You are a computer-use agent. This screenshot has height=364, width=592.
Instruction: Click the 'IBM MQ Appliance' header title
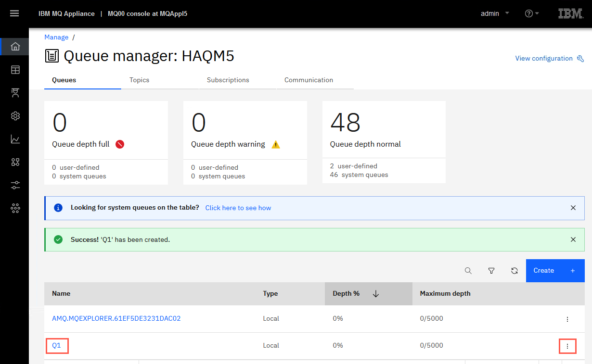coord(66,13)
